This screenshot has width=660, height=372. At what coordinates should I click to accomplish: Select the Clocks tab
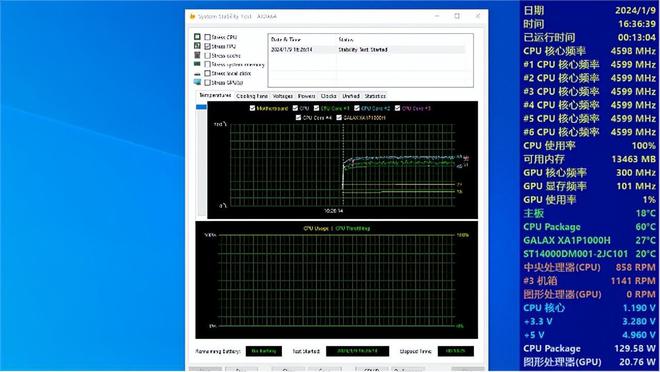[328, 96]
